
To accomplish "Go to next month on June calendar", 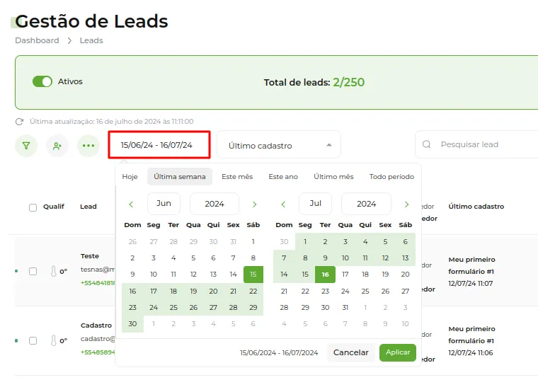I will point(254,204).
